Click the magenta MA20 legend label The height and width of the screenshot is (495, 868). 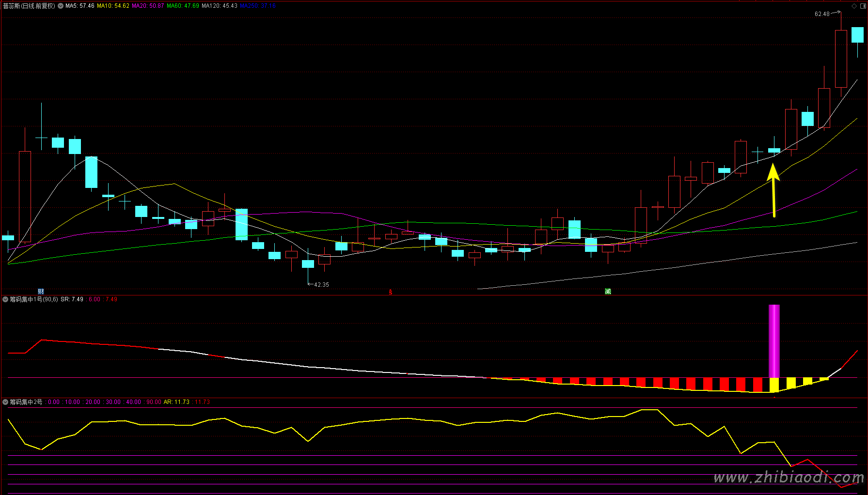pyautogui.click(x=148, y=6)
